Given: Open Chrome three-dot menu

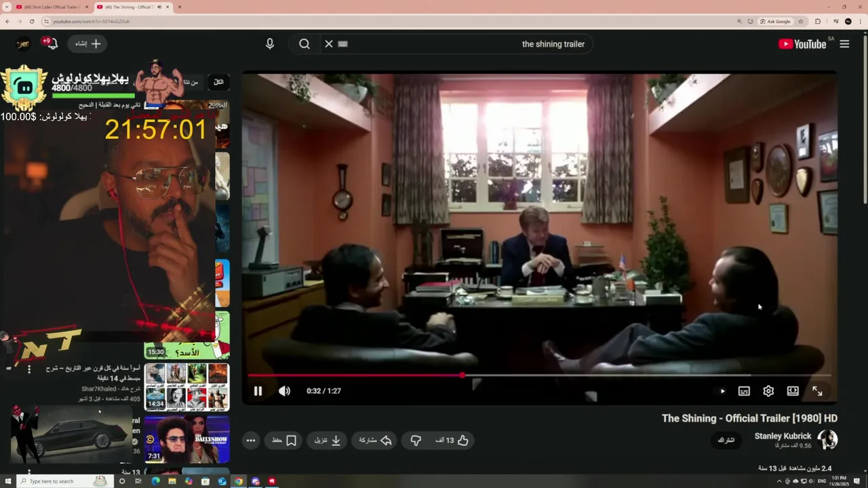Looking at the screenshot, I should (x=861, y=21).
